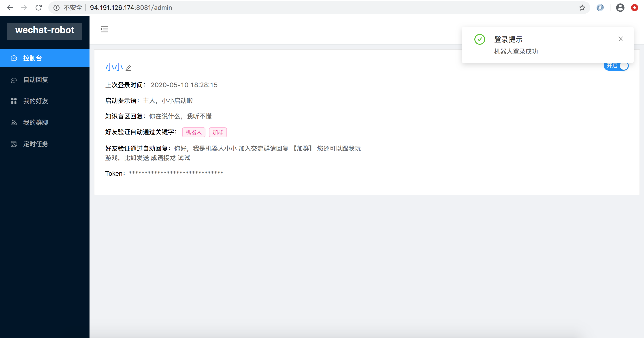This screenshot has width=644, height=338.
Task: Click the 不安全 site info icon
Action: [57, 8]
